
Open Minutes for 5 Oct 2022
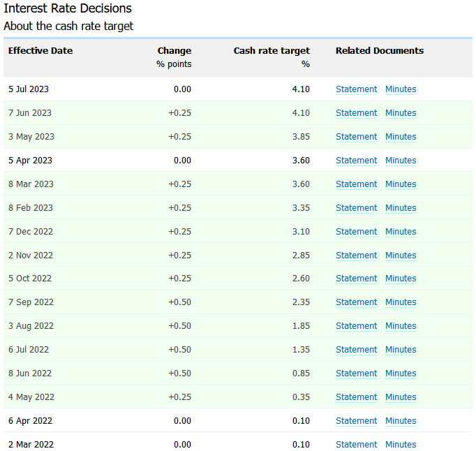coord(401,279)
